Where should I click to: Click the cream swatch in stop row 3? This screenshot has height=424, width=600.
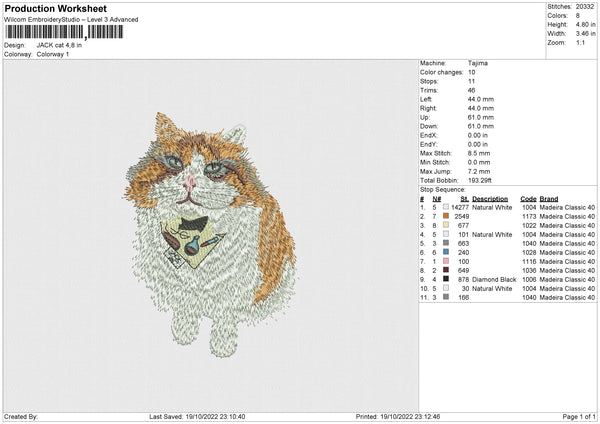pos(446,225)
